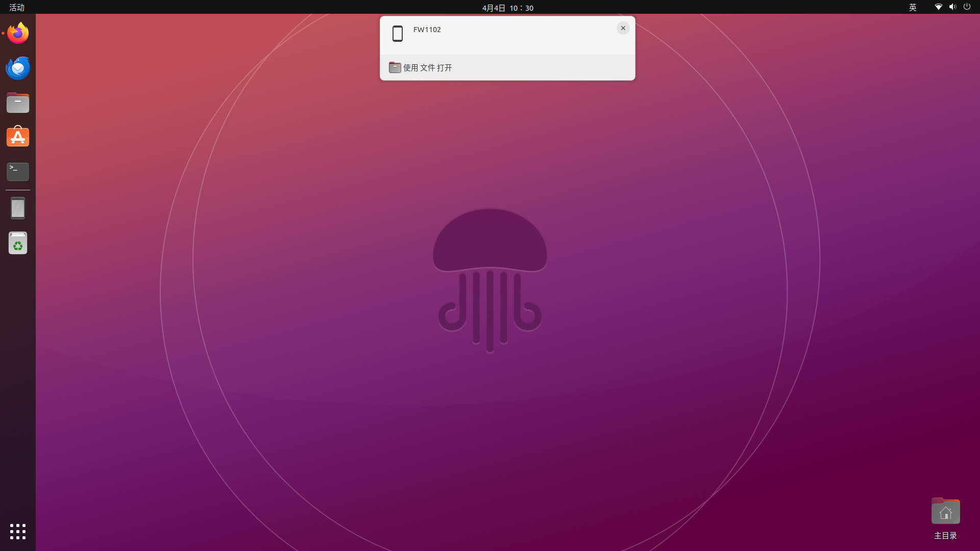980x551 pixels.
Task: Open Wi-Fi network status menu
Action: coord(938,7)
